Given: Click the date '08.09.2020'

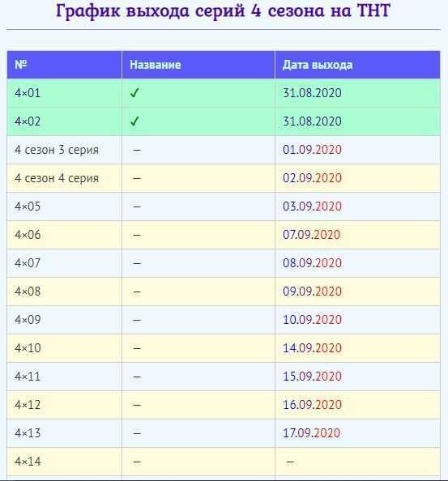Looking at the screenshot, I should click(x=312, y=263).
